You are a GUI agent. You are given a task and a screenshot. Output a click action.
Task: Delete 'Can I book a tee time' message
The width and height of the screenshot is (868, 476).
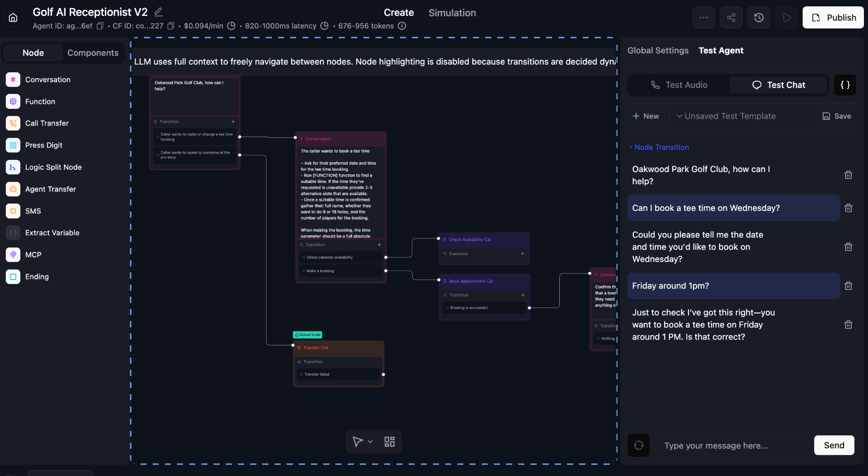(x=848, y=208)
